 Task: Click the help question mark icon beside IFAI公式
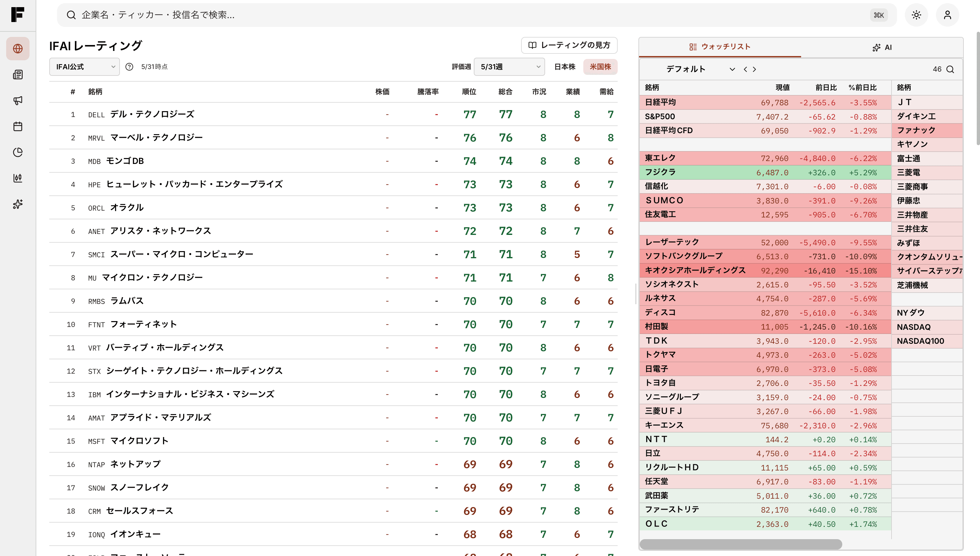click(x=130, y=67)
